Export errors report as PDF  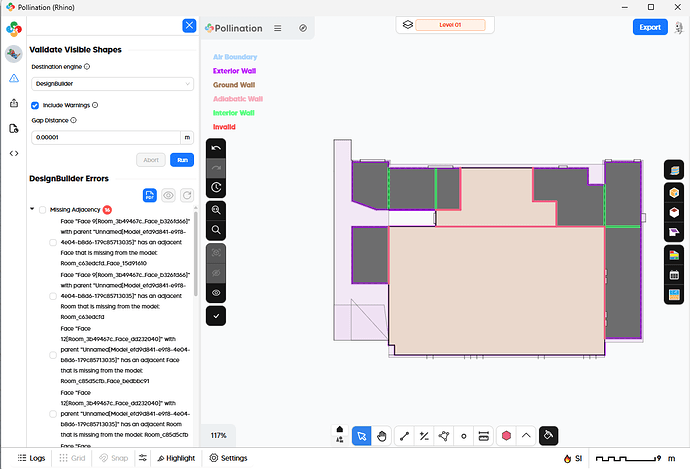point(150,195)
